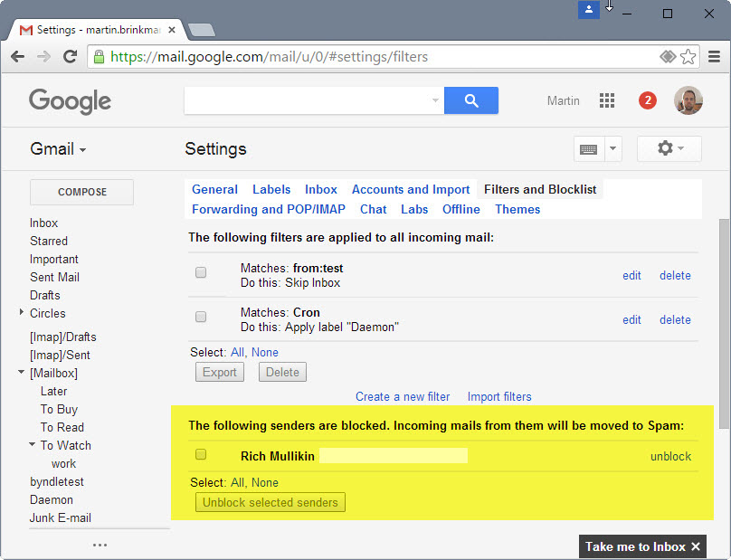The width and height of the screenshot is (731, 560).
Task: Open Forwarding and POP/IMAP tab
Action: (269, 209)
